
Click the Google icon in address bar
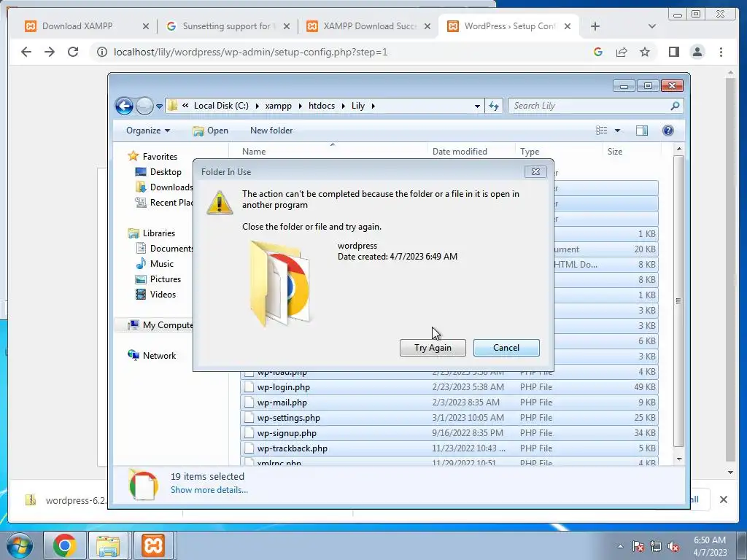(598, 52)
